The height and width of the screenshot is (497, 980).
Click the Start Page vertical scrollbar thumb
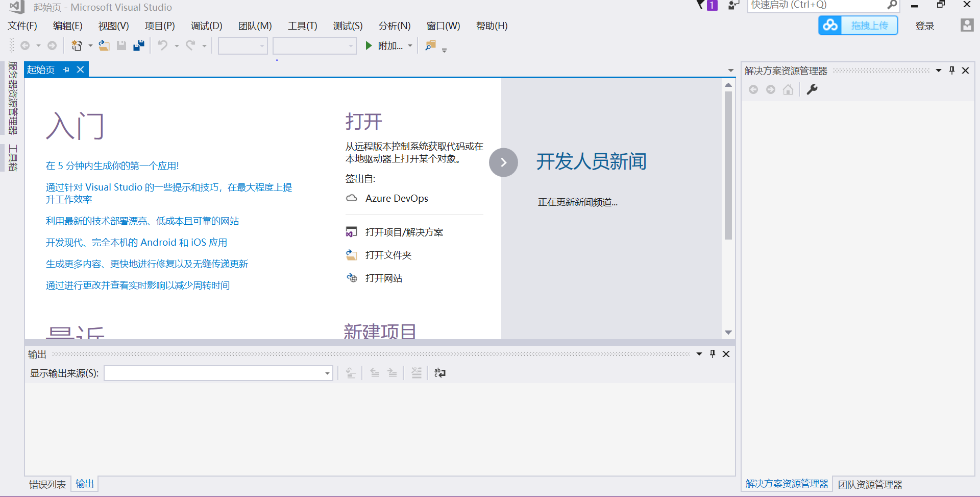[728, 165]
